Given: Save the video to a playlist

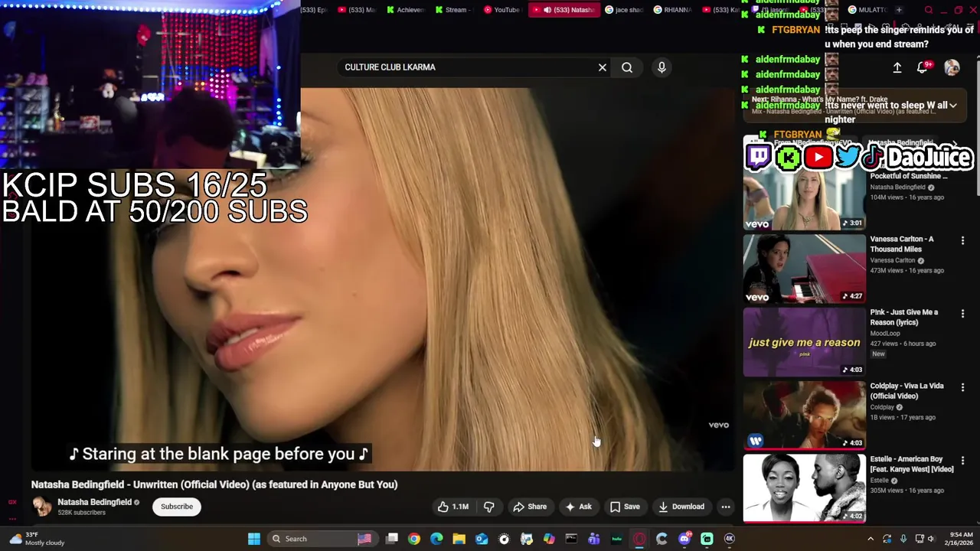Looking at the screenshot, I should [x=625, y=507].
